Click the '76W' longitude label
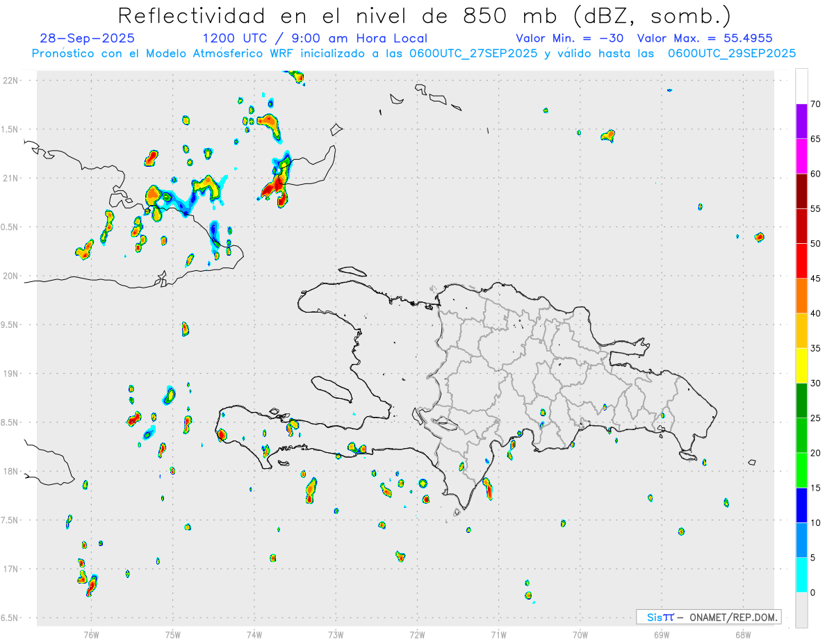Image resolution: width=834 pixels, height=644 pixels. (91, 634)
